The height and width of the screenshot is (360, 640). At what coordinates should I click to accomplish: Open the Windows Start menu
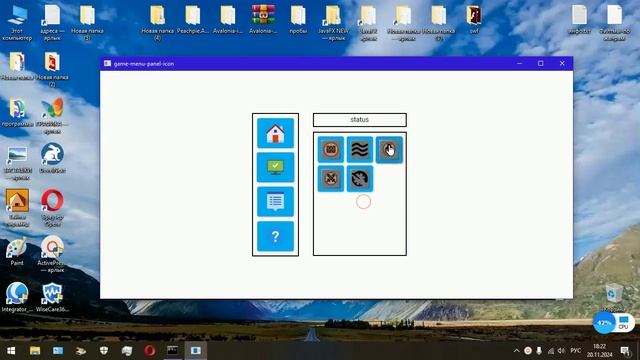(x=11, y=351)
